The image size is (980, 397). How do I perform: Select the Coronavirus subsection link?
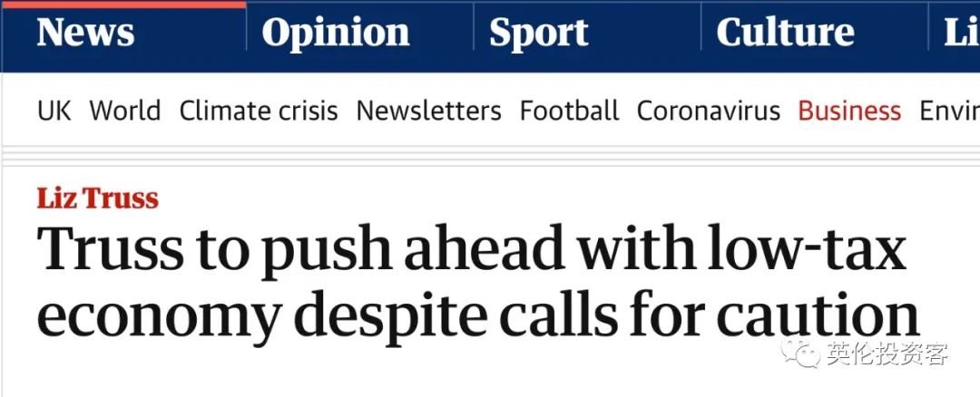[x=708, y=111]
